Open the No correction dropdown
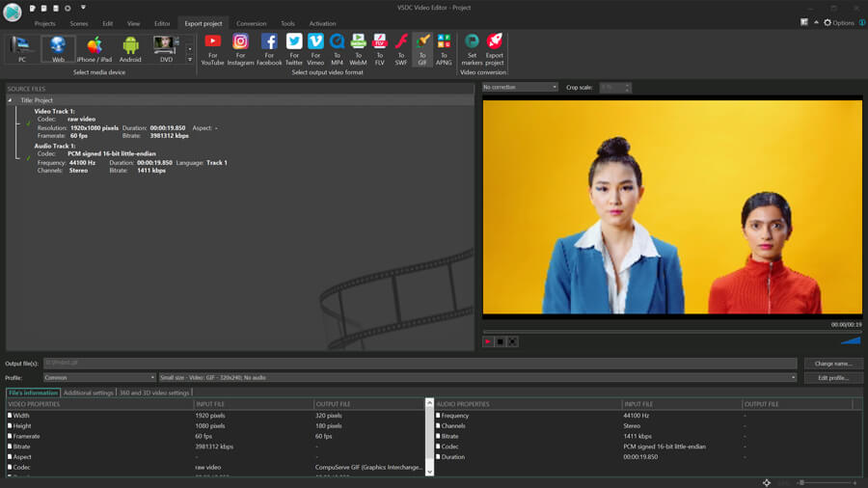Screen dimensions: 868x488 point(520,88)
